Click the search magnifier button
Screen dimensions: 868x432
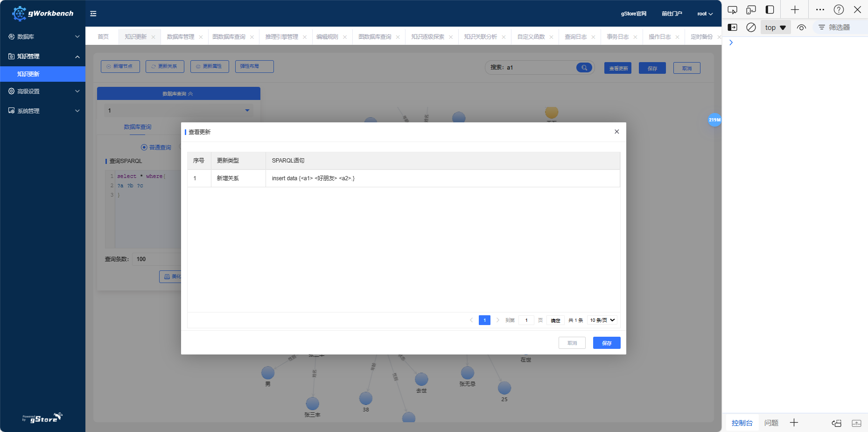(x=584, y=68)
